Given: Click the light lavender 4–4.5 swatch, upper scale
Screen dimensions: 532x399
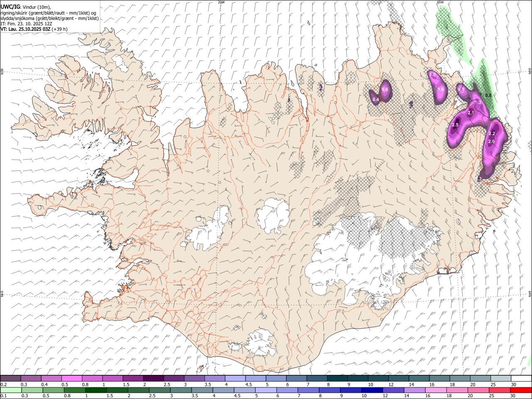Looking at the screenshot, I should [x=235, y=378].
